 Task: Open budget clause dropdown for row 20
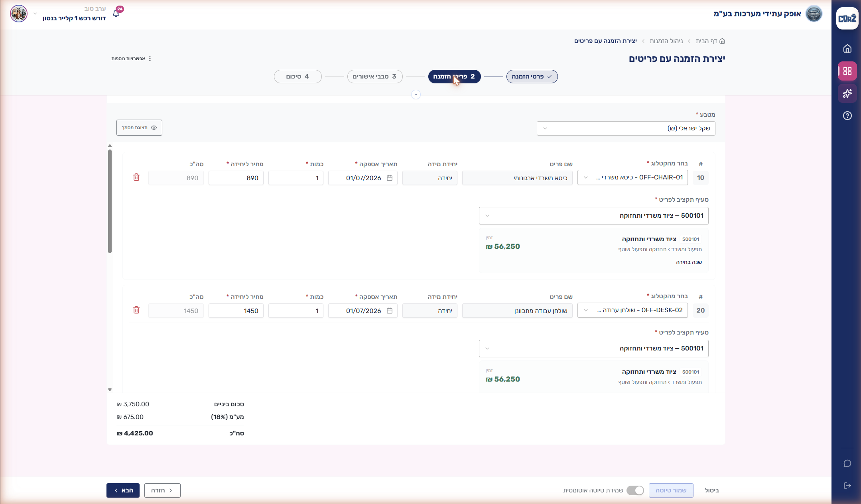coord(593,348)
